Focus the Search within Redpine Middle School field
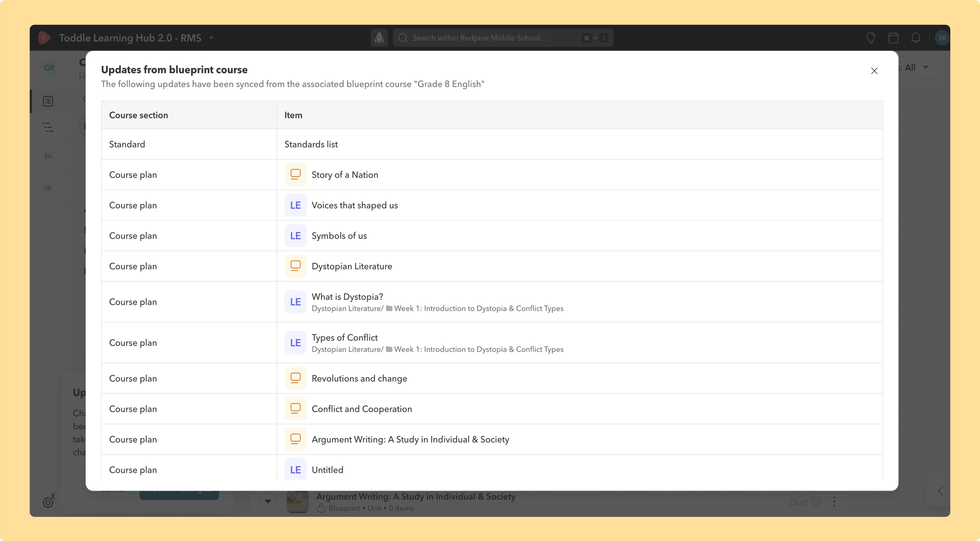 [503, 38]
